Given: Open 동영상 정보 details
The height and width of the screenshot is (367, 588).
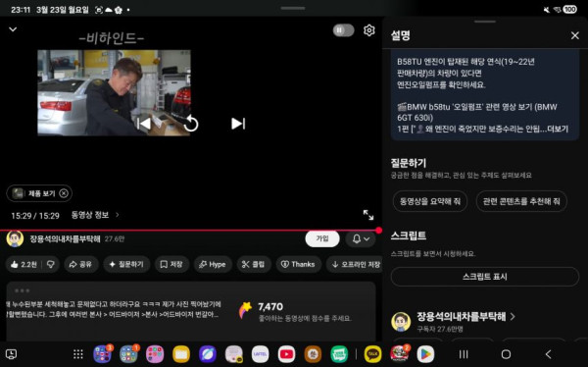Looking at the screenshot, I should pos(95,215).
